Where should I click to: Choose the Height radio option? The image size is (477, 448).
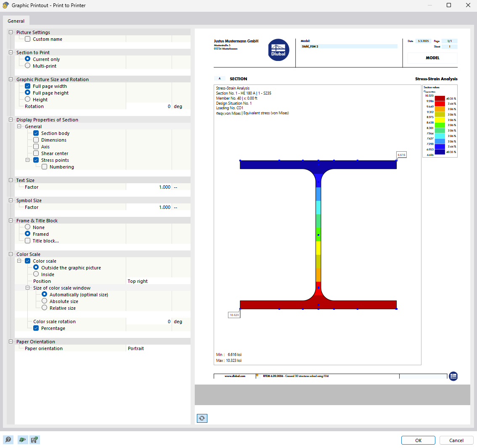pos(28,99)
